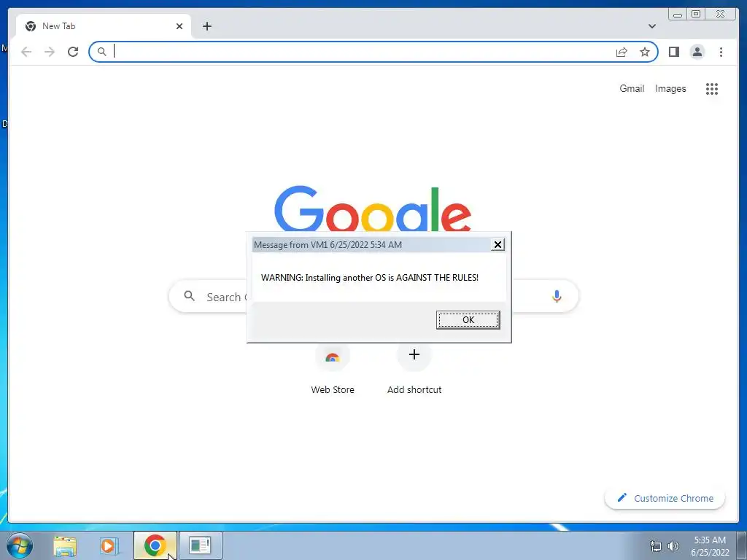Open the Chrome three-dot menu
Viewport: 747px width, 560px height.
[721, 52]
